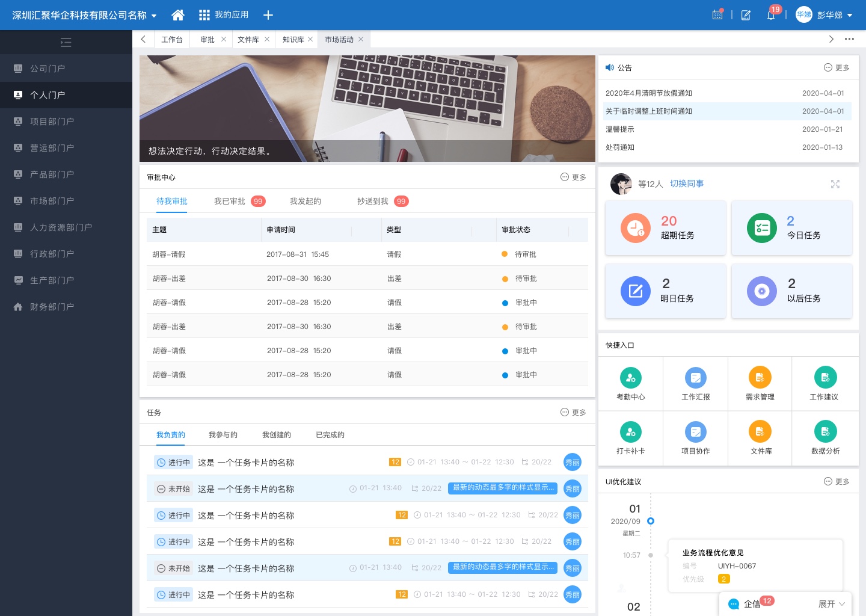Click the home icon in the top bar
The image size is (866, 616).
(x=177, y=15)
